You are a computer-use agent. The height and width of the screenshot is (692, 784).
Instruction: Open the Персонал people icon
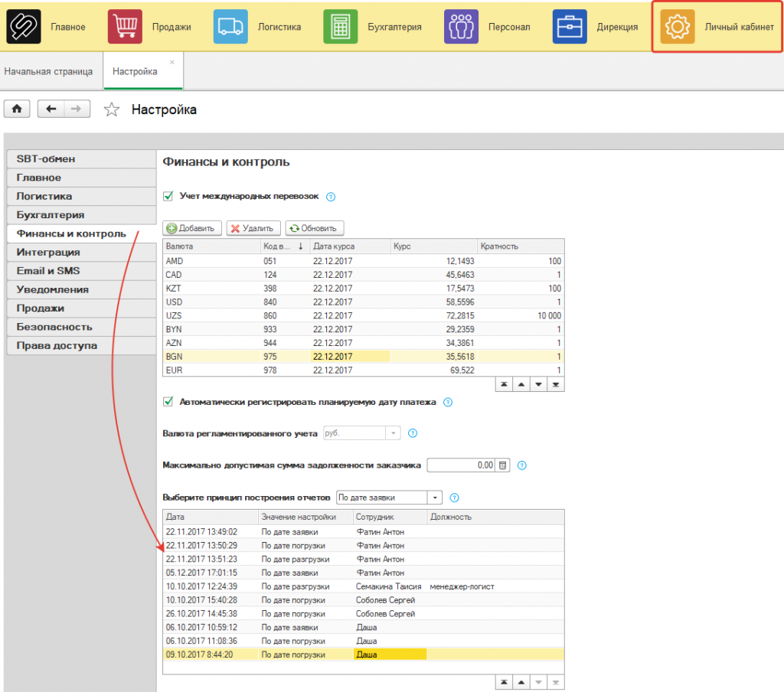pos(461,27)
